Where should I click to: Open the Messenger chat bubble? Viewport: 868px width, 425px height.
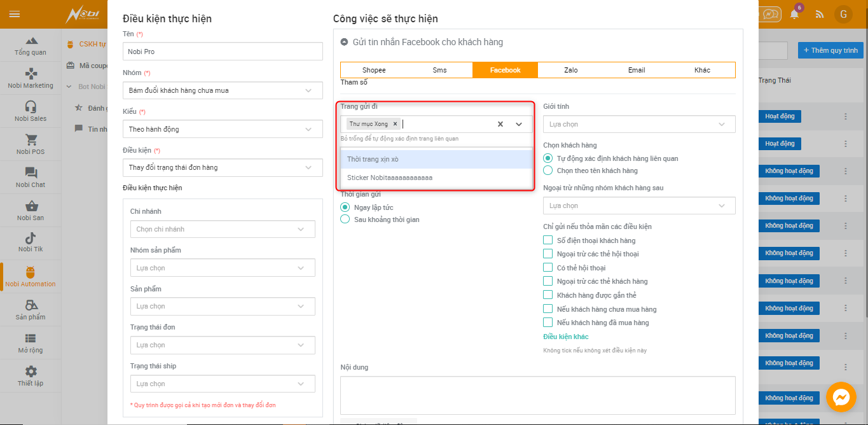(x=841, y=398)
